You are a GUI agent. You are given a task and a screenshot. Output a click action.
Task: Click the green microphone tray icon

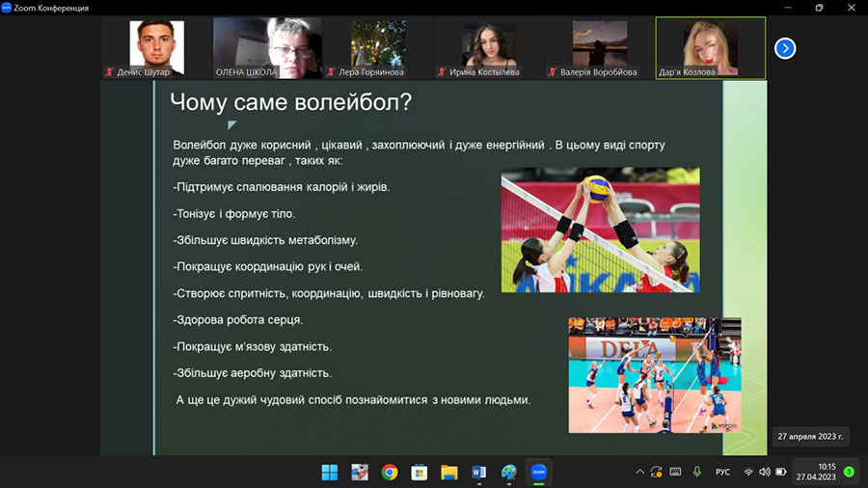[697, 472]
